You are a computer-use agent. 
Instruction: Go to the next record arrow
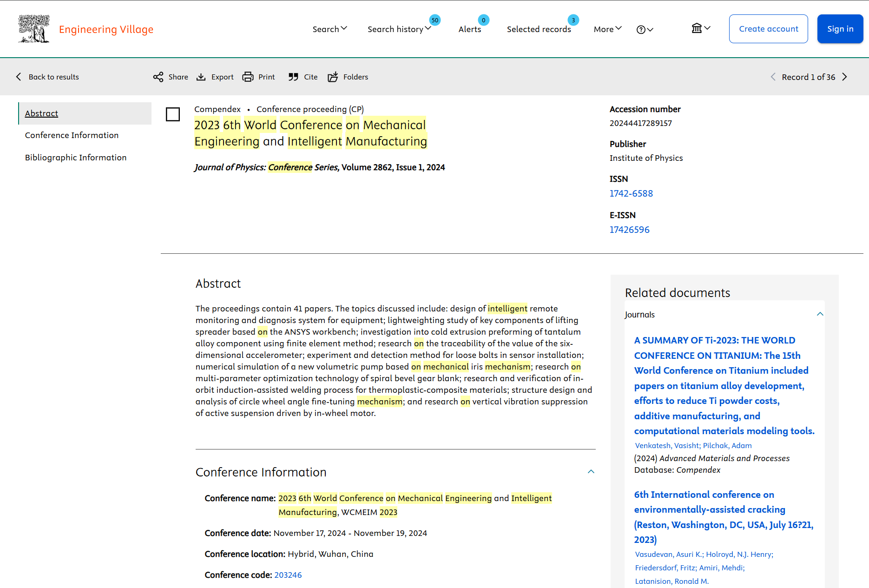845,77
